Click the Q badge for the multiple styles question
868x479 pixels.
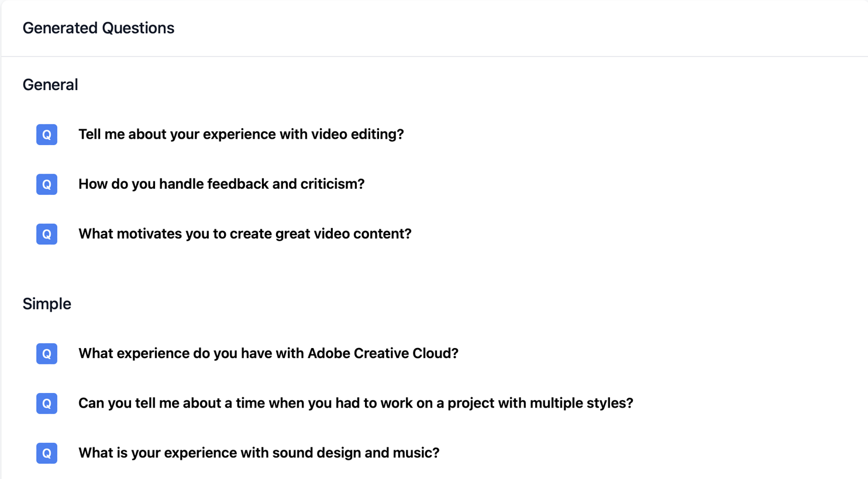coord(47,404)
